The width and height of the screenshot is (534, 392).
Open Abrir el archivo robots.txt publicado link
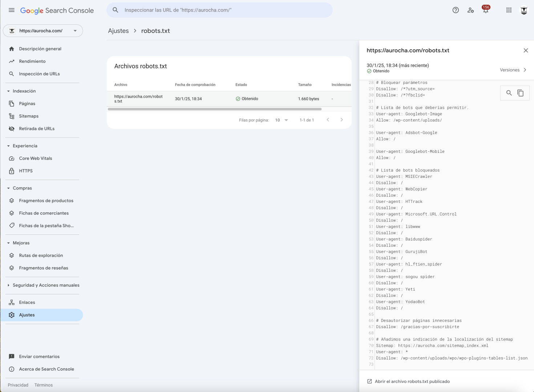(412, 381)
